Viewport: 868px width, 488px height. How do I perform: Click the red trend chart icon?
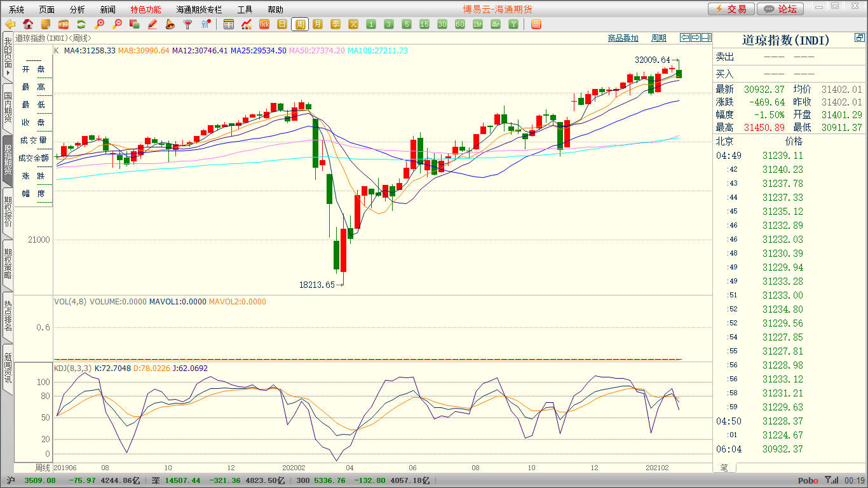coord(247,24)
